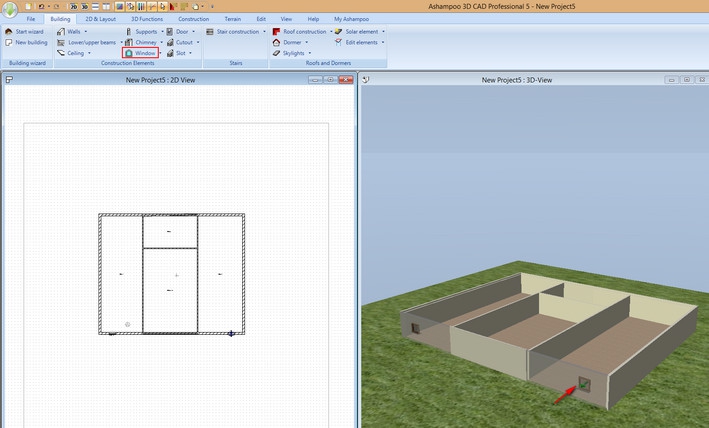The width and height of the screenshot is (709, 428).
Task: Expand the Lower/upper beams dropdown arrow
Action: point(122,43)
